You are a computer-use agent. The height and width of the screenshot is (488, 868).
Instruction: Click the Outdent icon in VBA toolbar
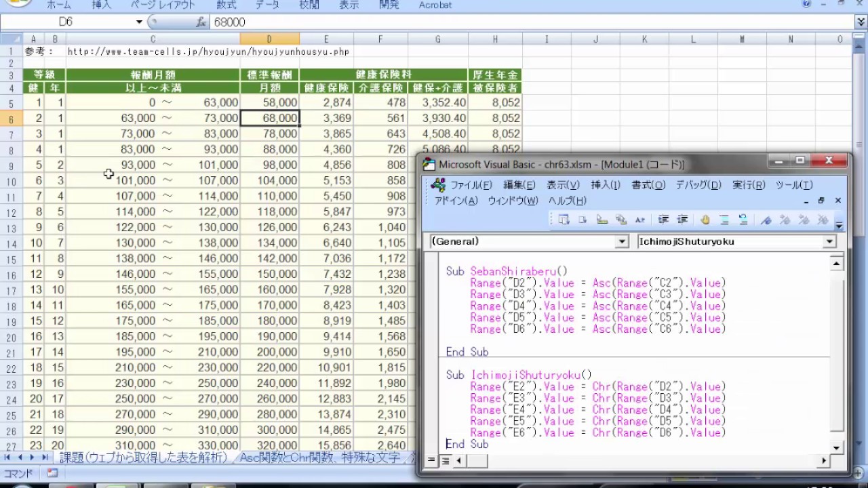683,220
